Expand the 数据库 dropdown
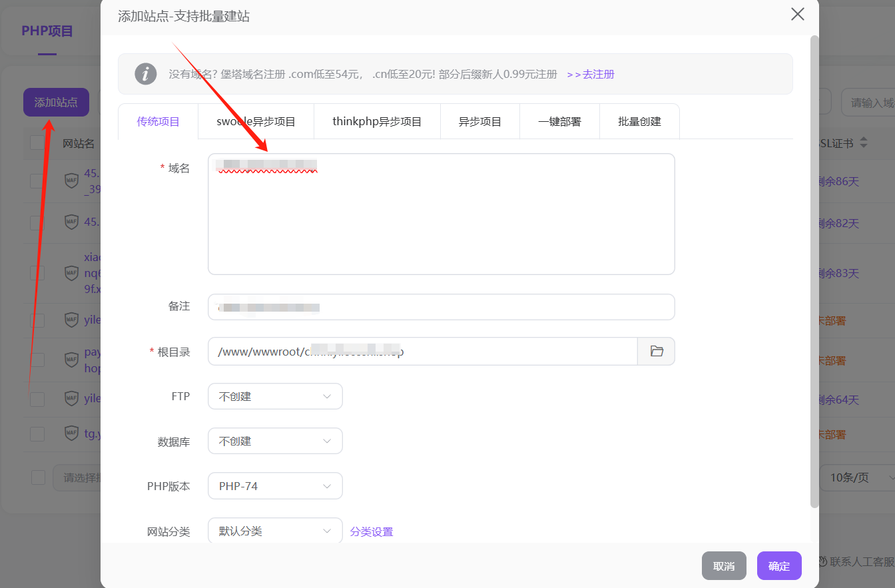The image size is (895, 588). (x=275, y=441)
